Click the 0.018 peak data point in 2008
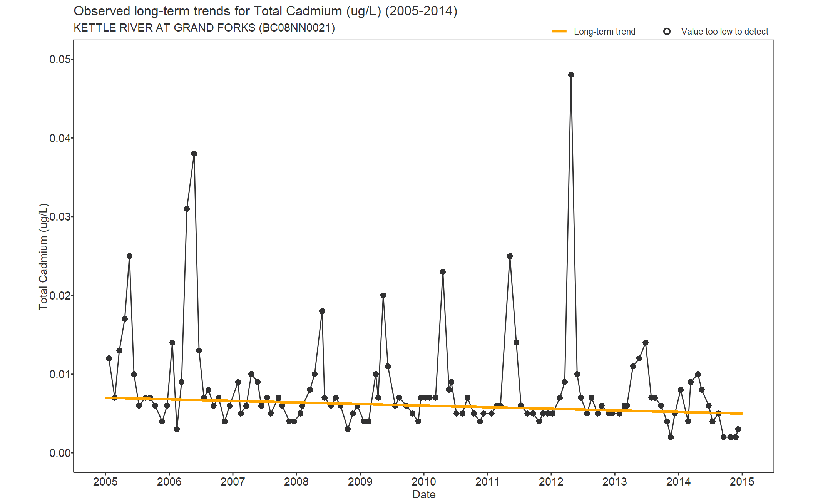 pos(322,311)
